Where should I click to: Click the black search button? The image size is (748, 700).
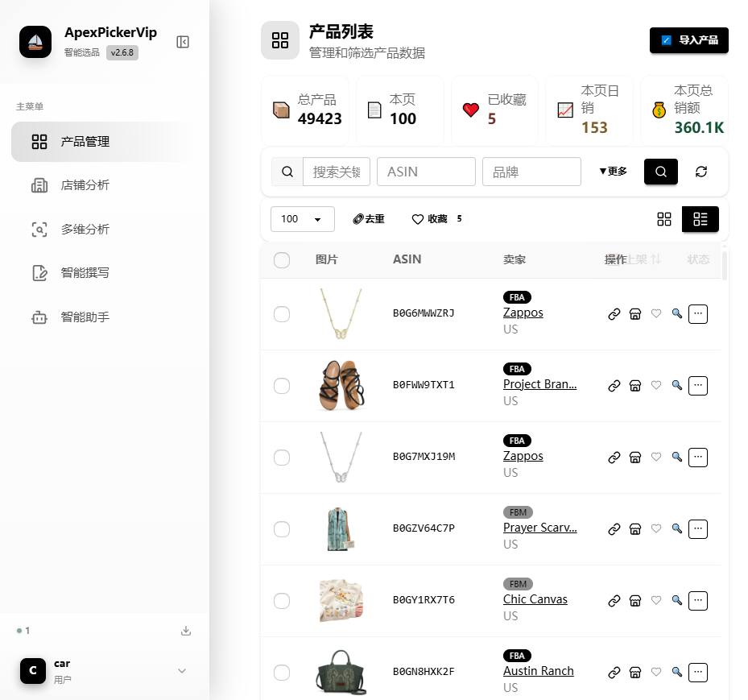[661, 172]
